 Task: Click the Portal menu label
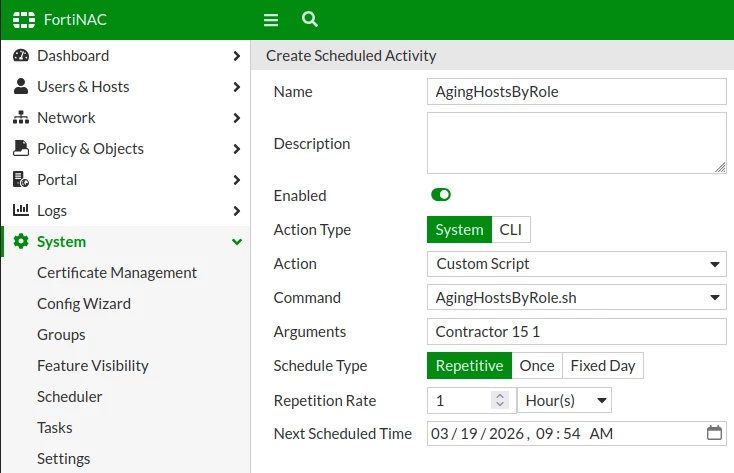pyautogui.click(x=57, y=180)
